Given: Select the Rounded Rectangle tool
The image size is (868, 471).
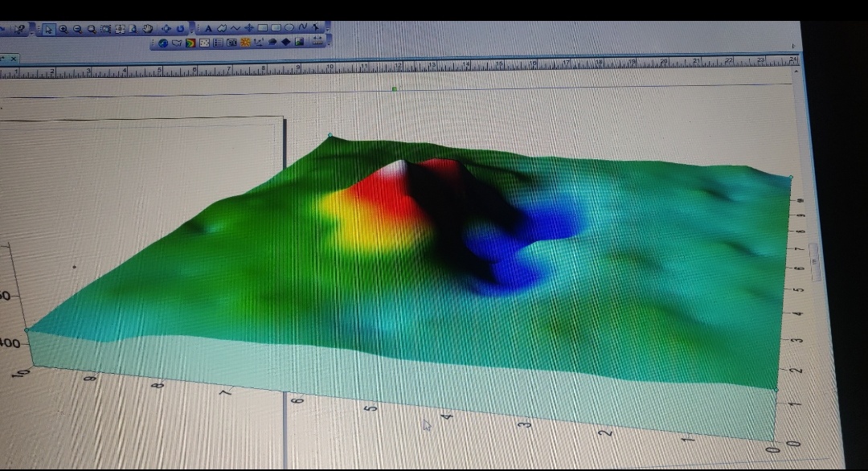Looking at the screenshot, I should tap(276, 29).
